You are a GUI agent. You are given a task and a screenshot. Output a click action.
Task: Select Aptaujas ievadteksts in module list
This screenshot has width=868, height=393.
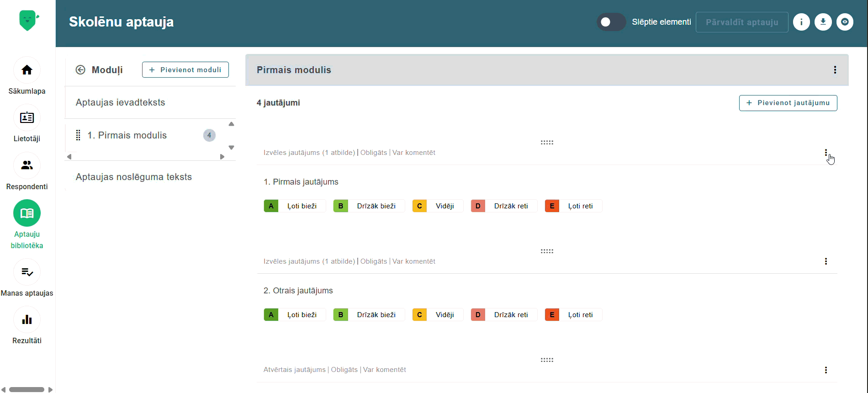[121, 102]
